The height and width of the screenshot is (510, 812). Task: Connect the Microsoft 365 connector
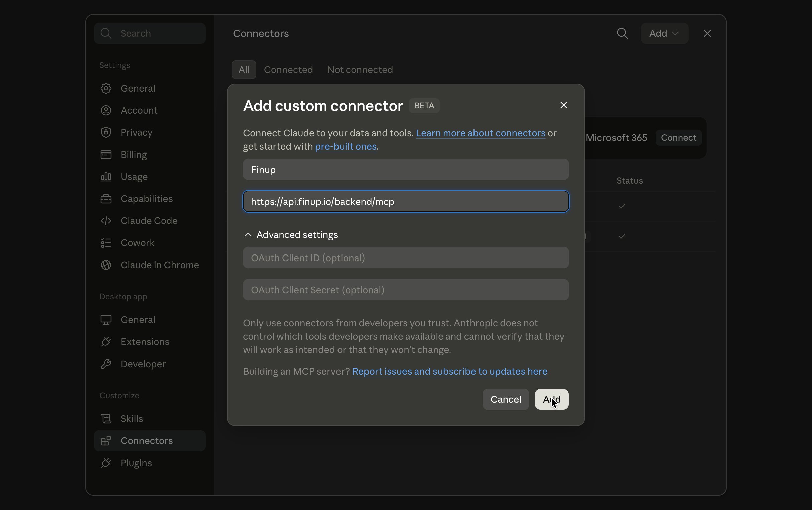(678, 138)
